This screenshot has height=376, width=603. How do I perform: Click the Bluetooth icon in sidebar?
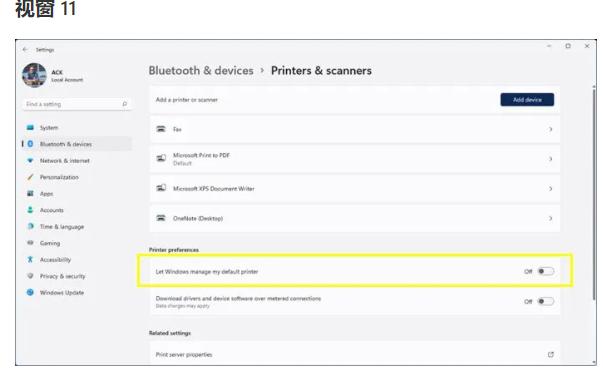point(30,144)
